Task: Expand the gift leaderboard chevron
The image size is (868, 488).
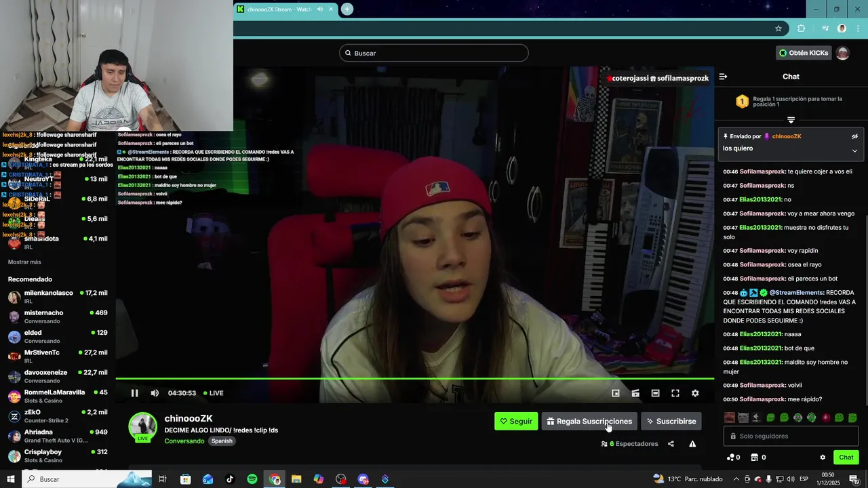Action: 791,120
